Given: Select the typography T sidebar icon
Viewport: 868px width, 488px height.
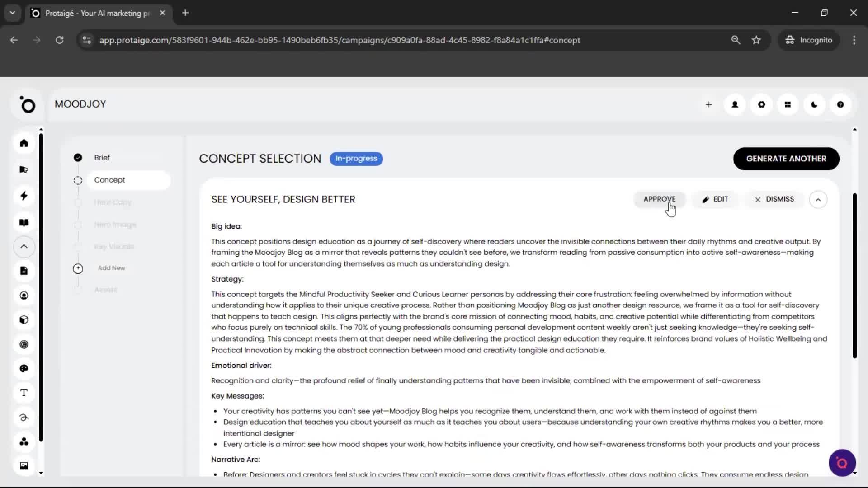Looking at the screenshot, I should (24, 393).
